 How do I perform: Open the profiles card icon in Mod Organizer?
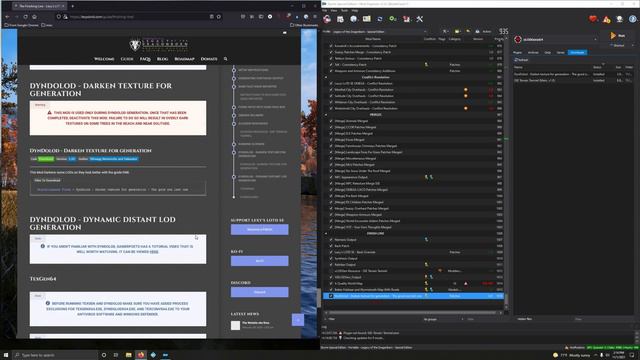367,19
